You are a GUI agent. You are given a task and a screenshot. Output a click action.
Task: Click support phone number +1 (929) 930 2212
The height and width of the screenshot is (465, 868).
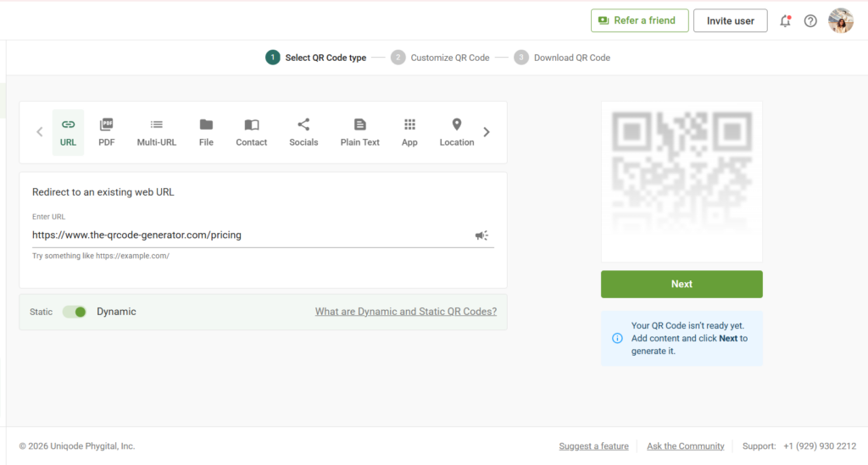[820, 446]
